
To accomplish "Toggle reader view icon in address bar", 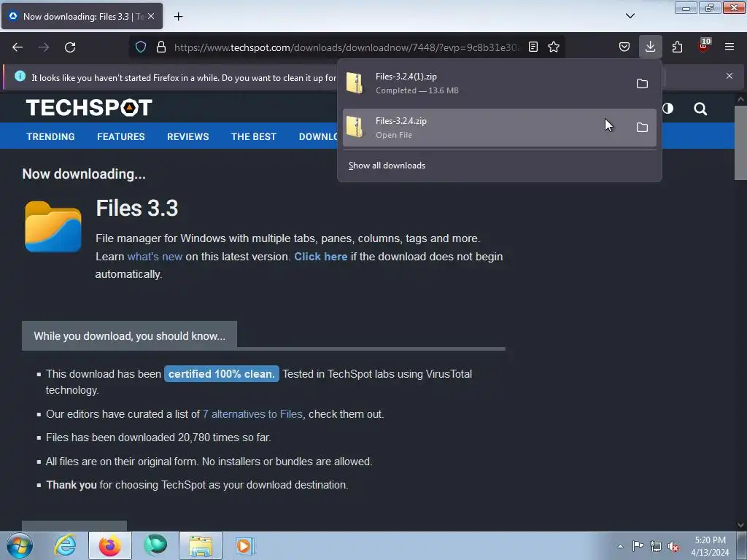I will pyautogui.click(x=533, y=47).
